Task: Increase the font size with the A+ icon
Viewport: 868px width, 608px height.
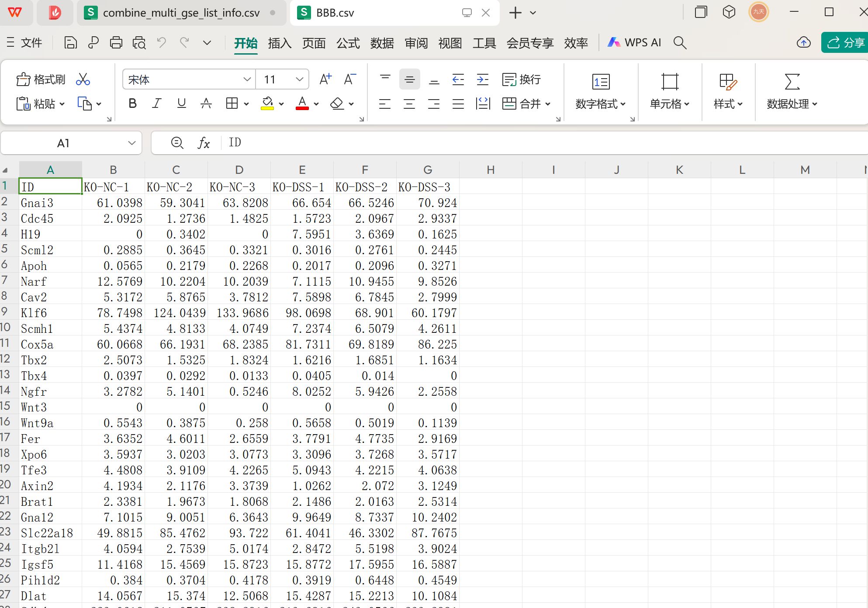Action: 325,79
